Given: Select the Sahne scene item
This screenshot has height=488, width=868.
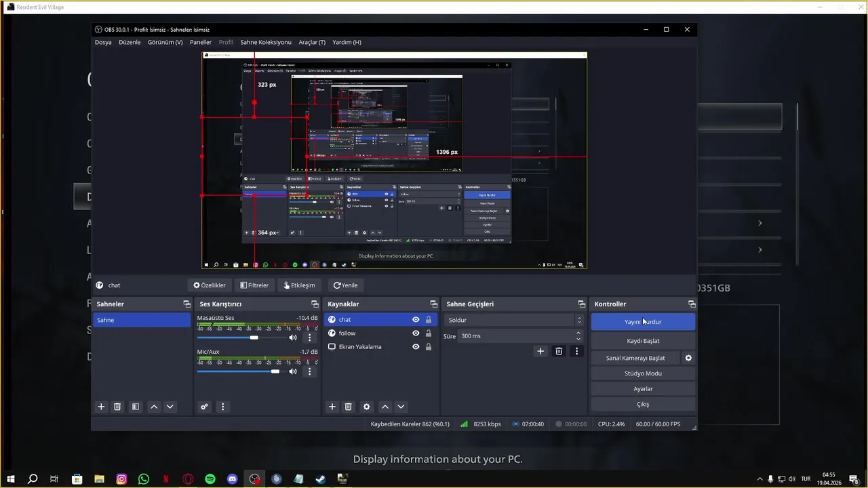Looking at the screenshot, I should (142, 320).
